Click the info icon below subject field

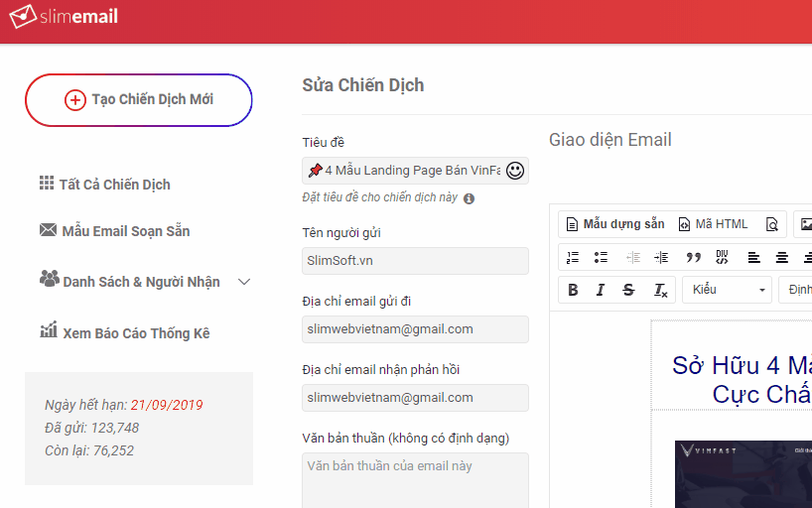pos(469,198)
